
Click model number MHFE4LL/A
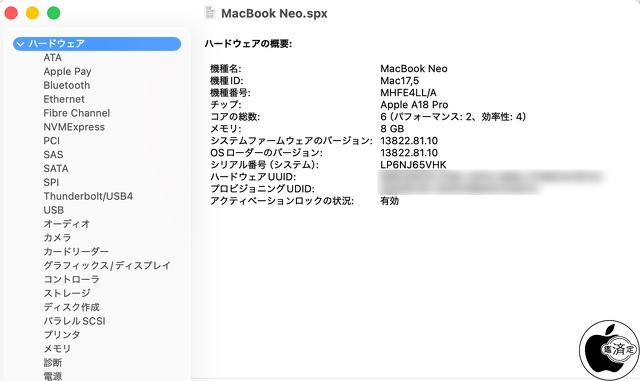(x=408, y=93)
